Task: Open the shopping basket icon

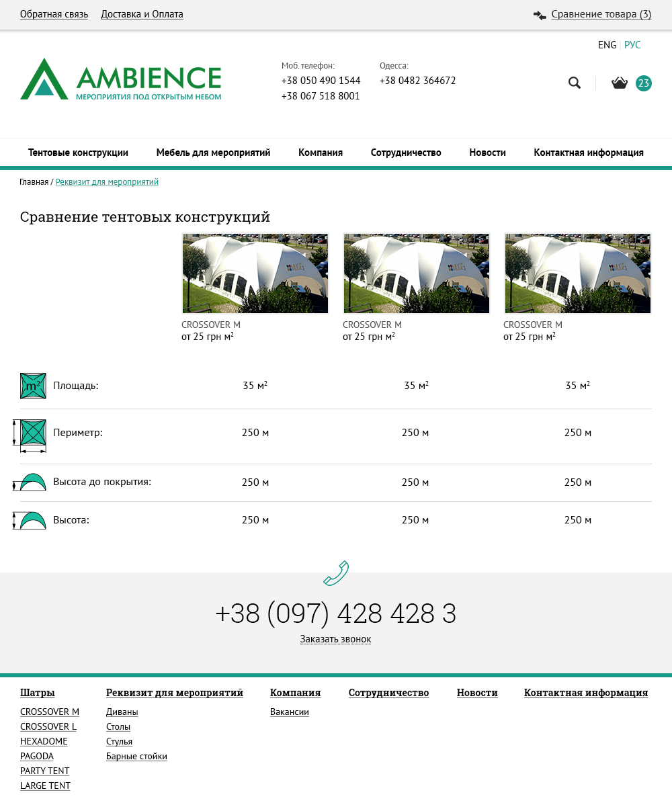Action: 619,83
